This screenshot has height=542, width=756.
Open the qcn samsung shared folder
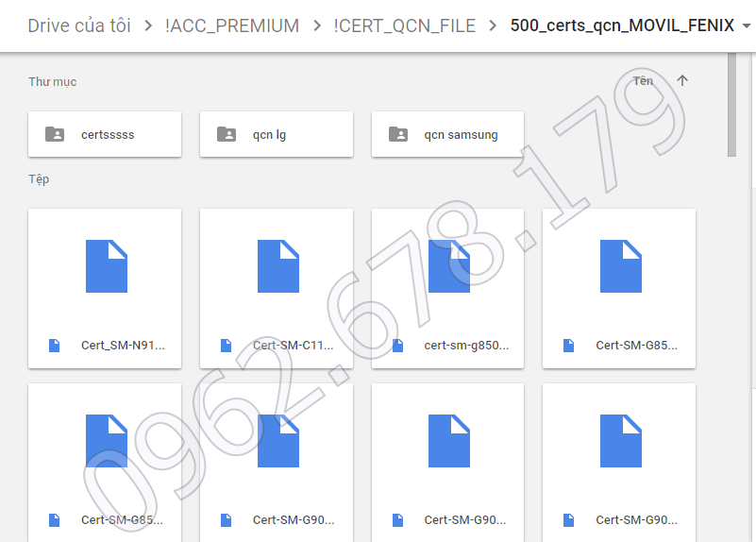[x=447, y=134]
